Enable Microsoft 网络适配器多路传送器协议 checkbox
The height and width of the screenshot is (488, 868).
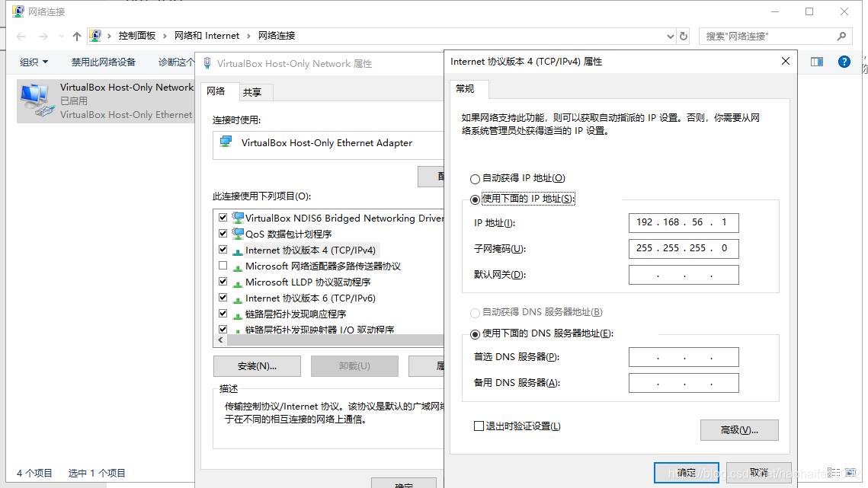click(223, 266)
